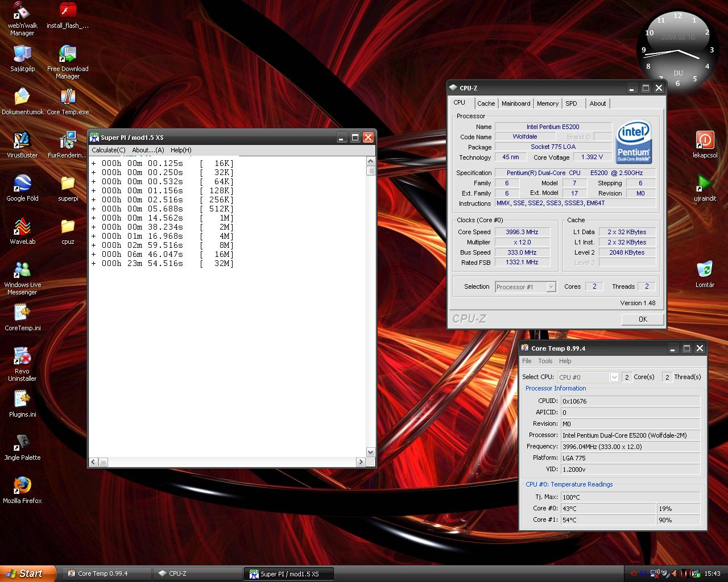728x582 pixels.
Task: Switch to the Cache tab in CPU-Z
Action: pyautogui.click(x=486, y=103)
